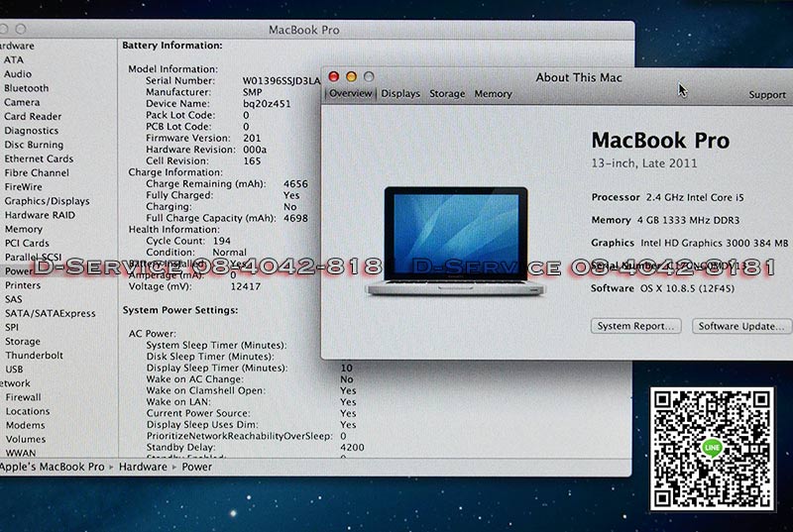Click the Full Charge Capacity value 4698
The height and width of the screenshot is (532, 793).
(x=295, y=218)
